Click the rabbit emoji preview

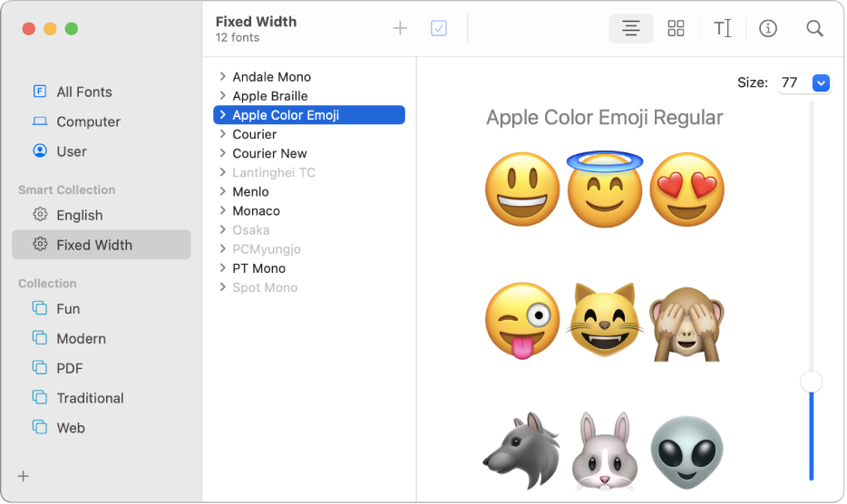click(x=605, y=451)
